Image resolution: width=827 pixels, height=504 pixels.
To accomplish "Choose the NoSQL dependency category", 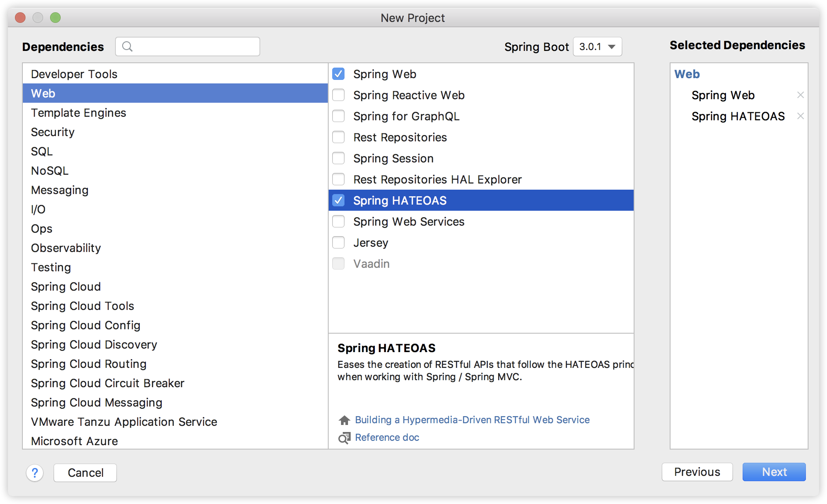I will (x=50, y=171).
